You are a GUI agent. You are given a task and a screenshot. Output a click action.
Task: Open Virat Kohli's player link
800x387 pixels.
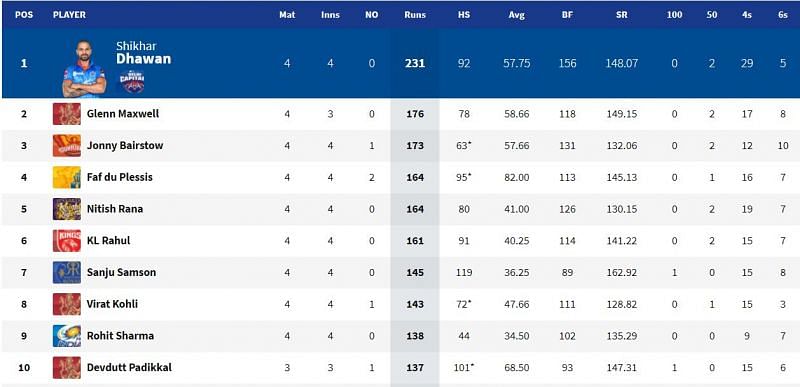coord(112,304)
